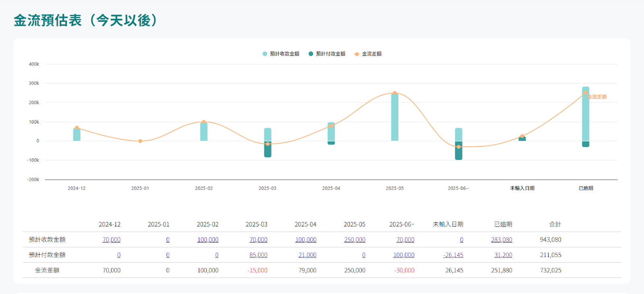Click the 未輸入日期 chart axis label

point(522,188)
